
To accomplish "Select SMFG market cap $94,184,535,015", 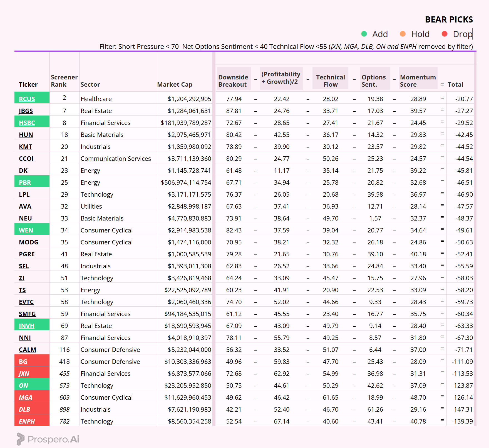I will point(188,314).
